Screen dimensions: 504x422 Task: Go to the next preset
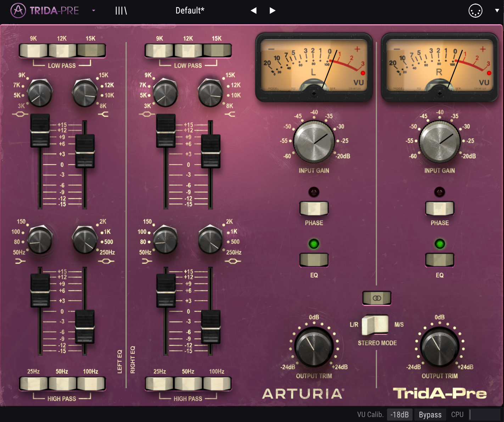272,11
